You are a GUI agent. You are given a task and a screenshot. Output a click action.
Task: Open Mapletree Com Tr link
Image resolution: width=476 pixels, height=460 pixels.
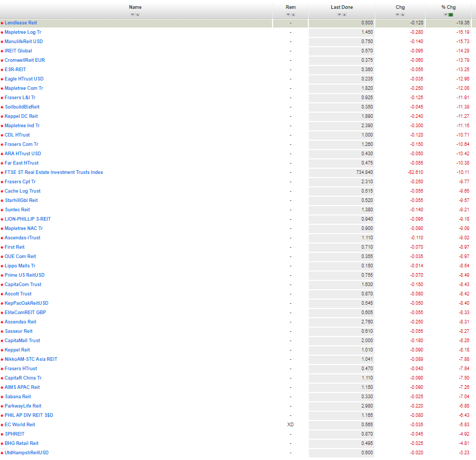tap(24, 88)
